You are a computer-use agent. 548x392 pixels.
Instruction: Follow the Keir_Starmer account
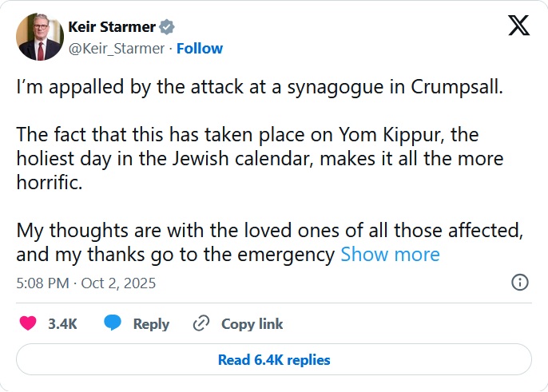pyautogui.click(x=200, y=48)
